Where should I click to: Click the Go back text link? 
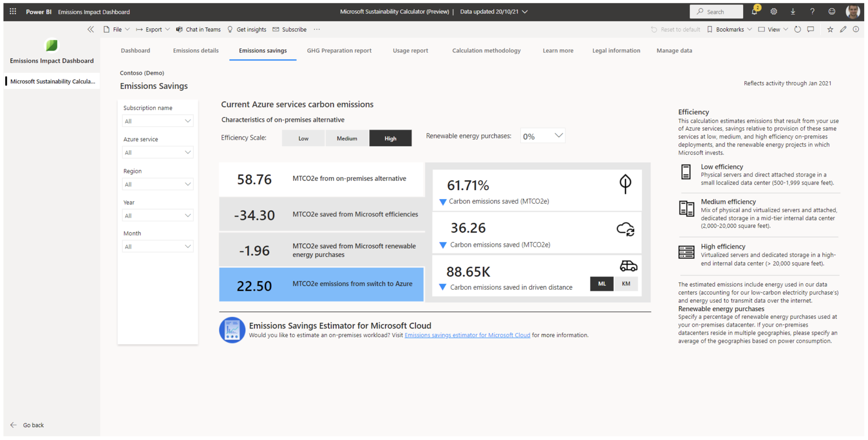click(33, 425)
